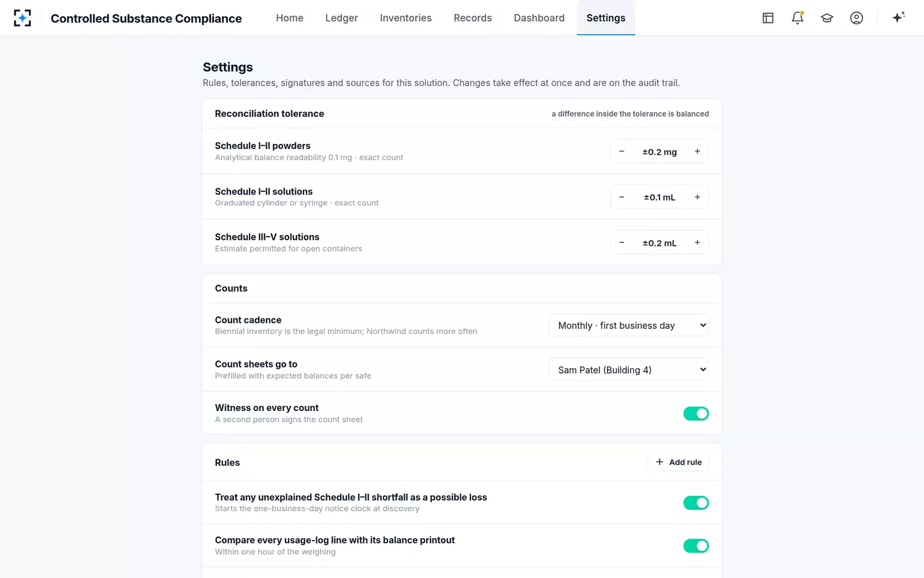Click the Rules section heading
Screen dimensions: 924x578
point(227,462)
